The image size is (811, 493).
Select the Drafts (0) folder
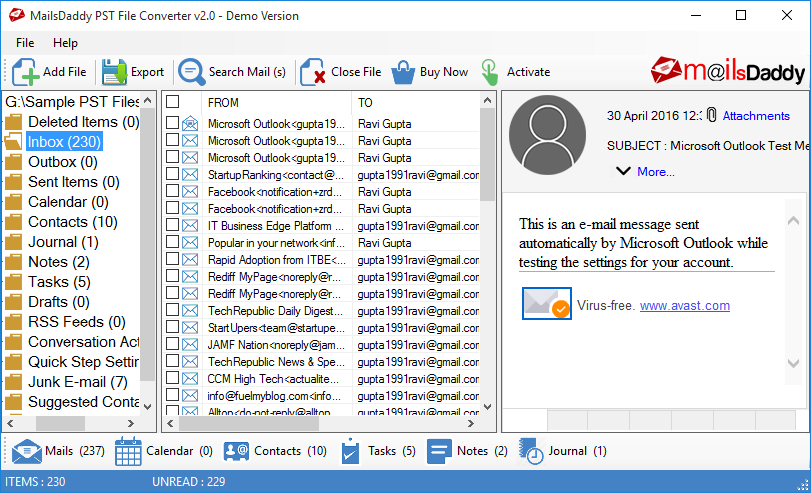click(58, 302)
